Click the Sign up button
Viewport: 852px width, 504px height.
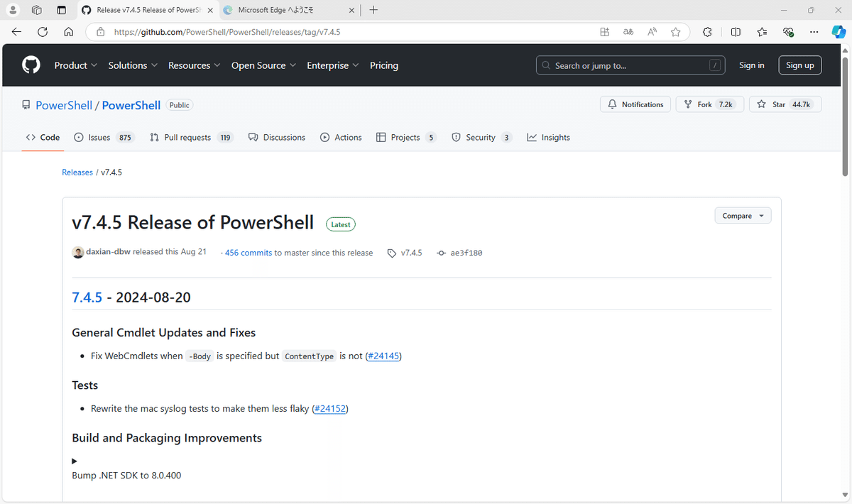(799, 65)
